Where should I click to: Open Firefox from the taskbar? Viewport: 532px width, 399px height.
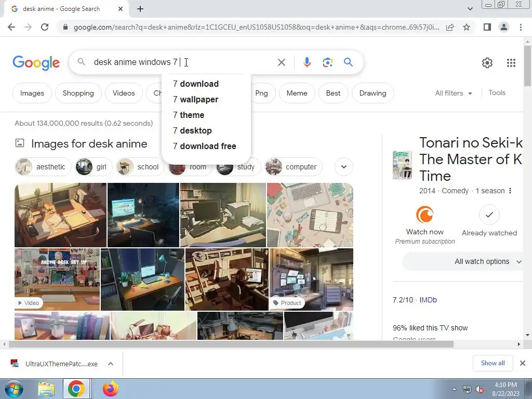[x=110, y=389]
